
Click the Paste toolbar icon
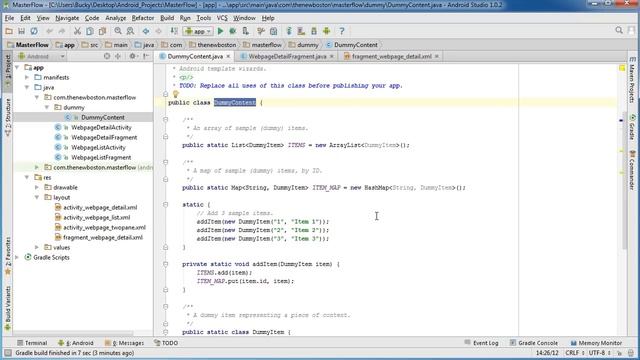coord(102,31)
